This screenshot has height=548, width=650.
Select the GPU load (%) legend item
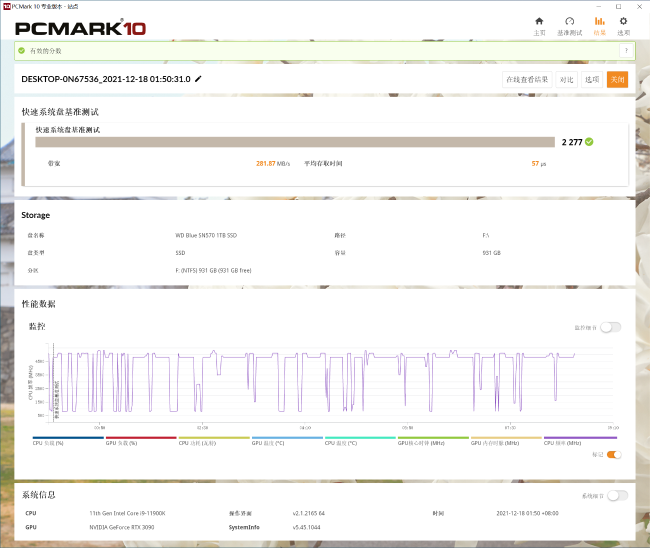141,441
